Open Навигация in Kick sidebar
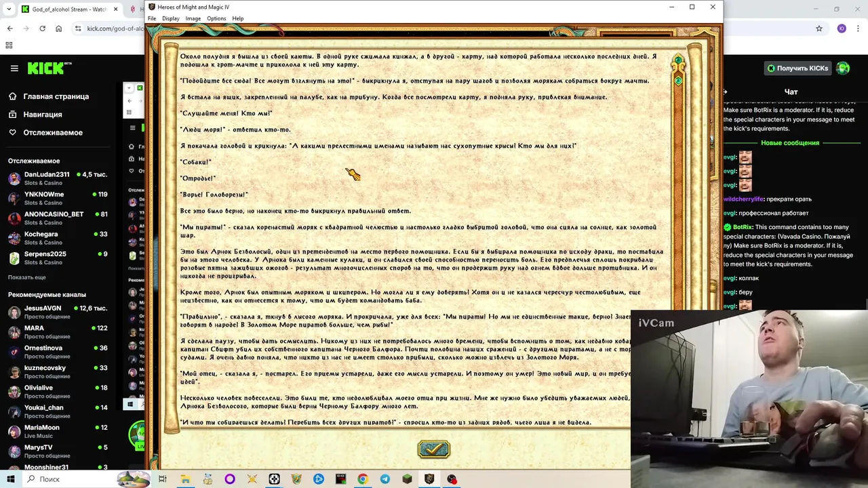The width and height of the screenshot is (868, 488). click(42, 115)
